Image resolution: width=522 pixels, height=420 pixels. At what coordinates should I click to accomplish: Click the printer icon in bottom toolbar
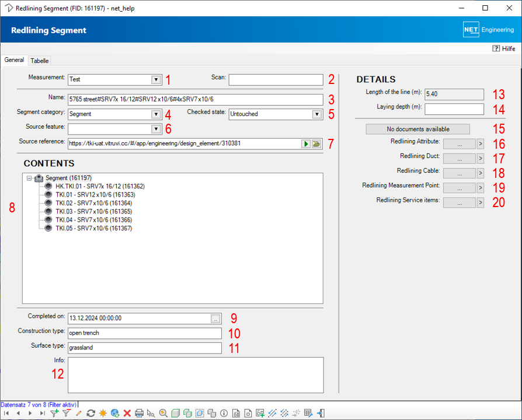139,414
